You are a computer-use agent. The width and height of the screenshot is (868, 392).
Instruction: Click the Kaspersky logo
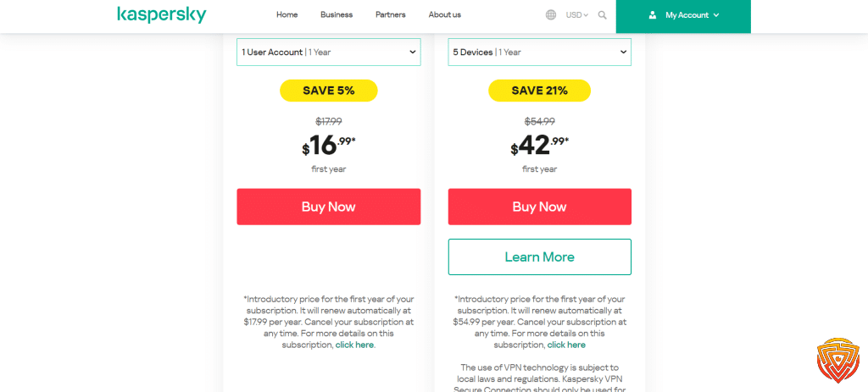pyautogui.click(x=161, y=15)
